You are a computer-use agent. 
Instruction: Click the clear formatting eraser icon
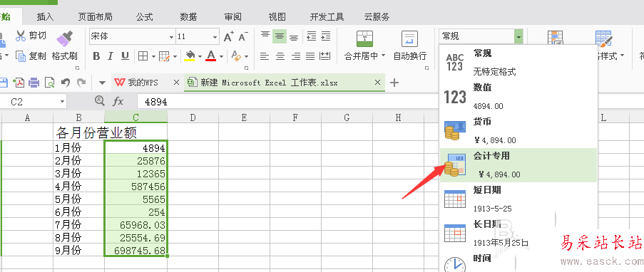coord(236,56)
